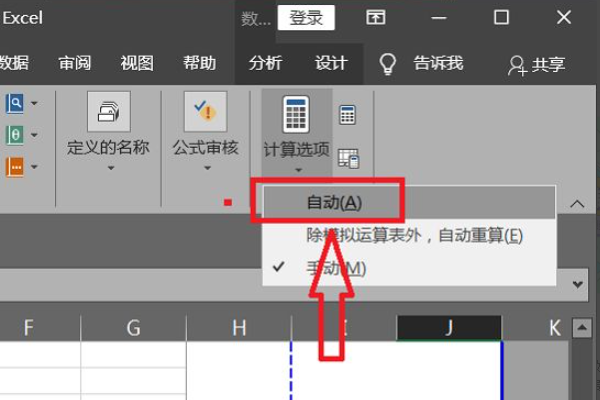This screenshot has height=400, width=600.
Task: Expand the more functions dropdown arrow
Action: click(x=34, y=167)
